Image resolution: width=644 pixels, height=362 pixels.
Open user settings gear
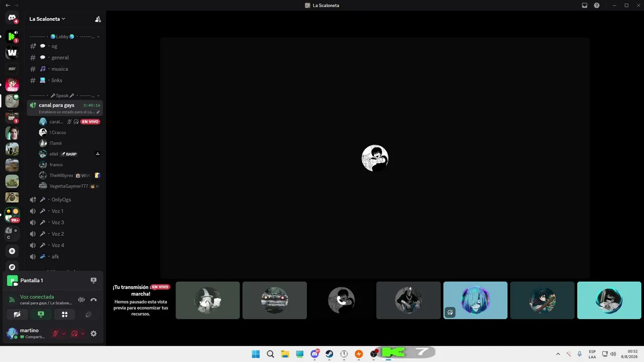(x=94, y=333)
